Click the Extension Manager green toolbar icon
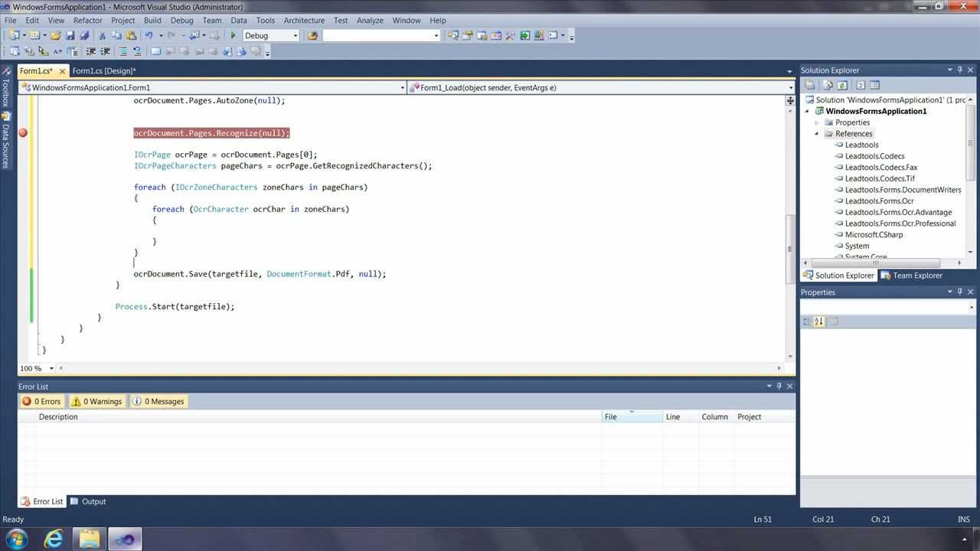 [x=525, y=35]
